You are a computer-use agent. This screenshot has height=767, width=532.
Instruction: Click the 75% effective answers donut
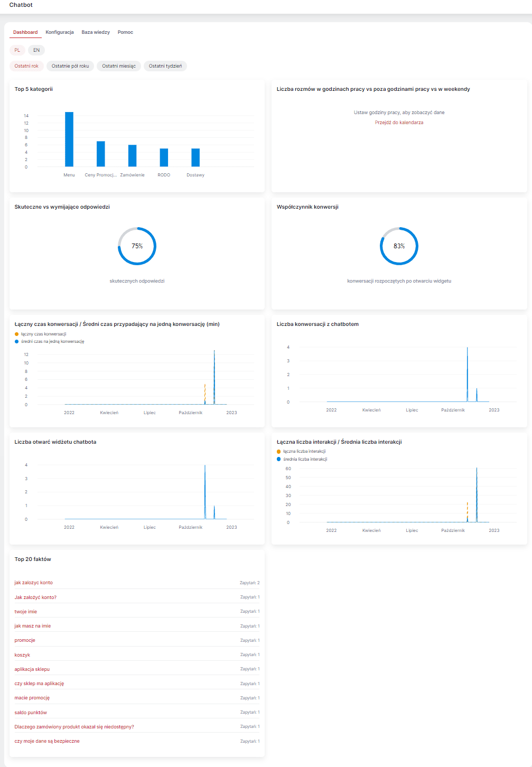point(137,246)
